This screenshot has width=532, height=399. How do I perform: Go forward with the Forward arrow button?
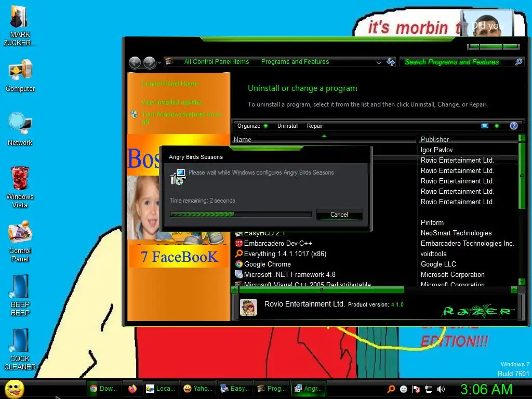point(149,62)
